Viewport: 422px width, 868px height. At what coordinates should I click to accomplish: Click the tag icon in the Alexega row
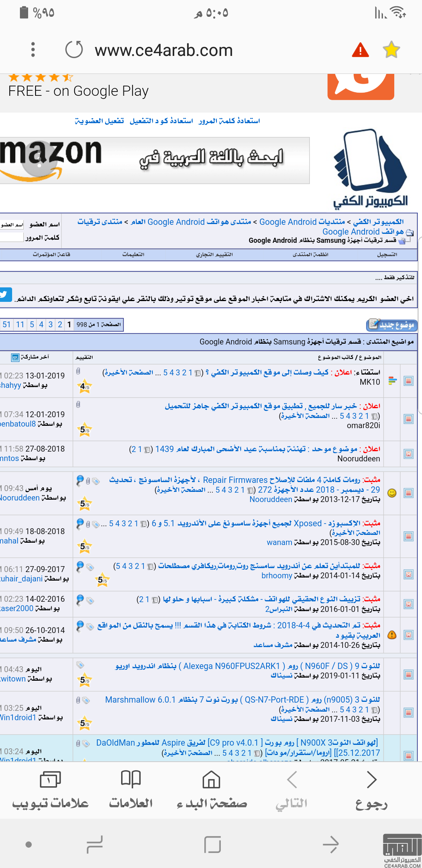[x=80, y=665]
